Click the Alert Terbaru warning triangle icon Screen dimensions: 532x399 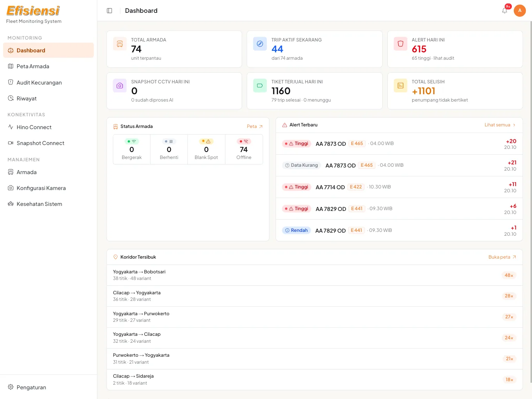tap(285, 125)
